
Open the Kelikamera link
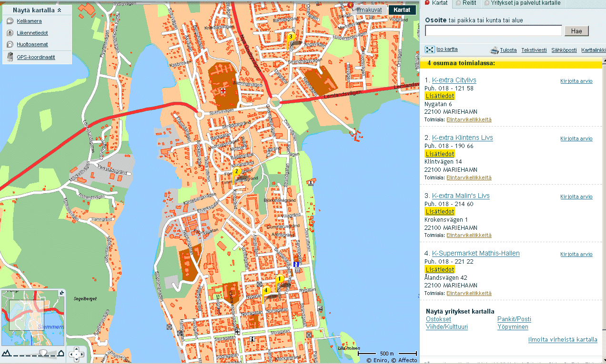(29, 21)
